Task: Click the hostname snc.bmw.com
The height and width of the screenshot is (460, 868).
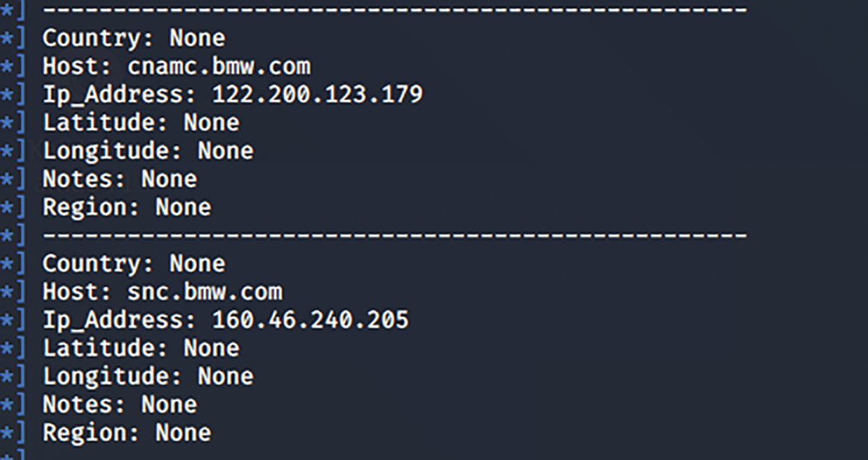Action: [x=205, y=292]
